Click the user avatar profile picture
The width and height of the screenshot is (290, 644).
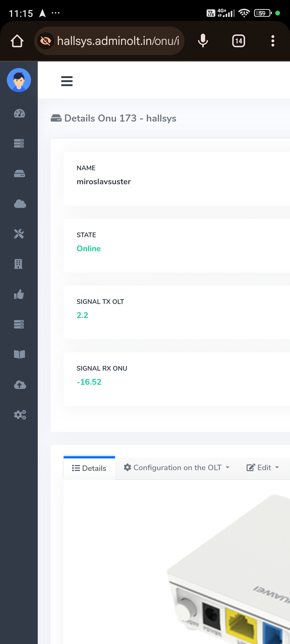point(19,80)
